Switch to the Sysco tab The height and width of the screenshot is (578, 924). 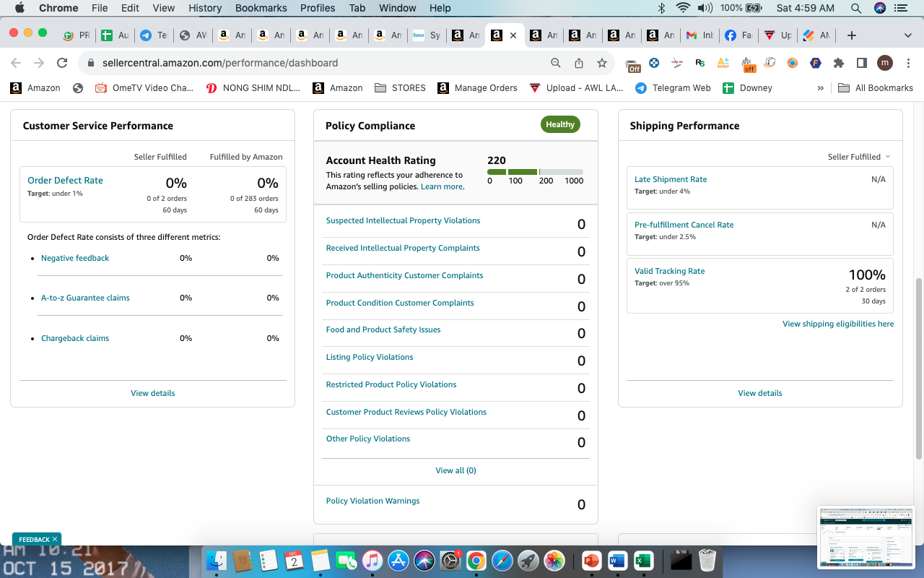click(x=426, y=35)
